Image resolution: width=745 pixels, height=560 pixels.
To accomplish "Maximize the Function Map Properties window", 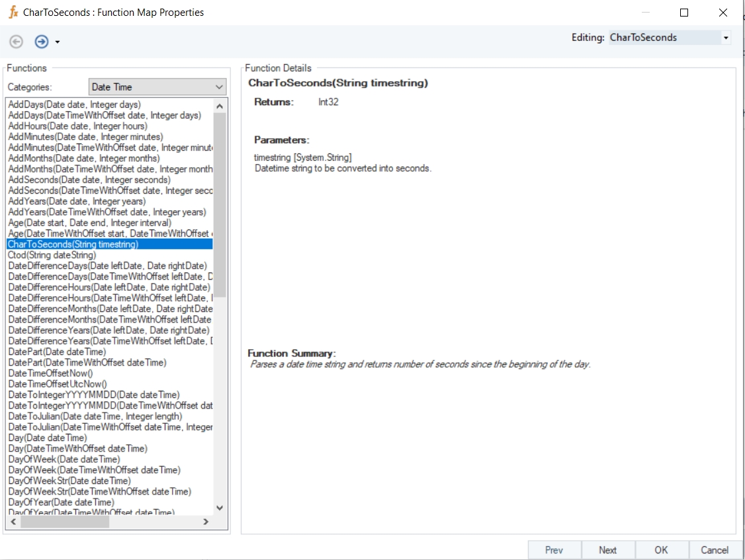I will click(684, 13).
